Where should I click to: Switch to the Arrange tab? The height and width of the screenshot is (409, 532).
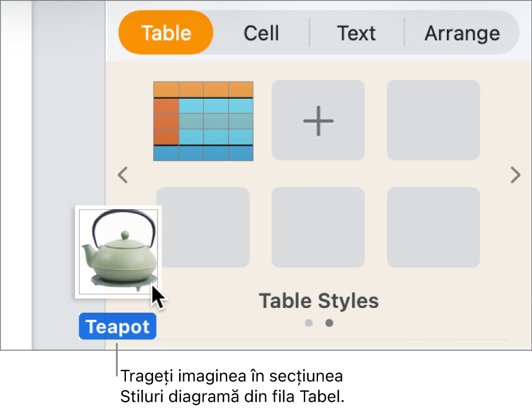point(462,33)
